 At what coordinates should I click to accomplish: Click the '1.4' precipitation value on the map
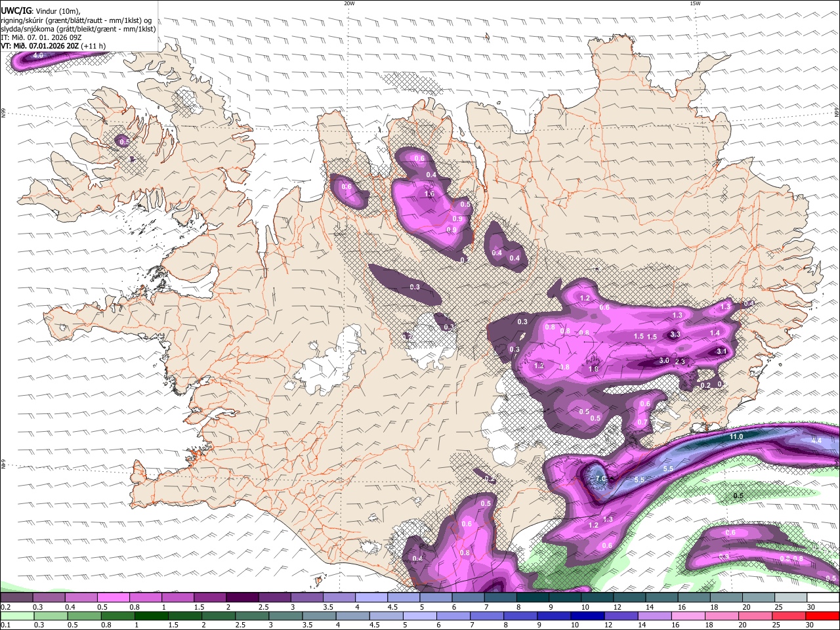point(715,333)
